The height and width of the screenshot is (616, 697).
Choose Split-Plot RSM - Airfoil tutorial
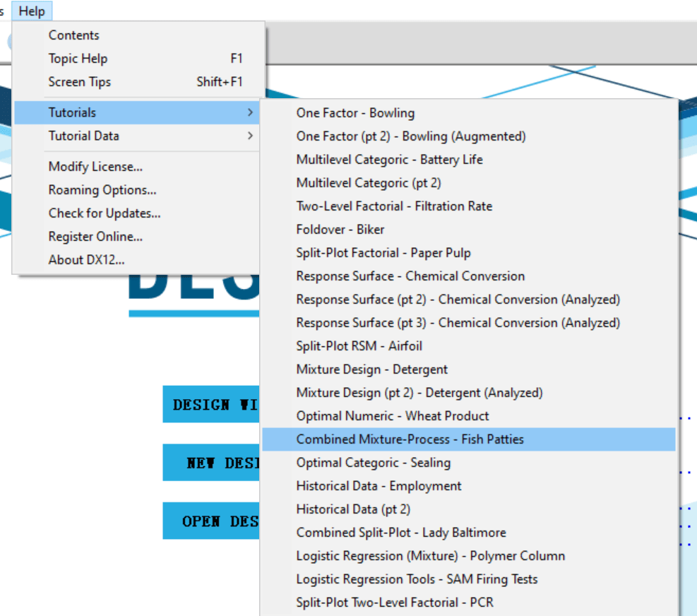click(x=469, y=346)
